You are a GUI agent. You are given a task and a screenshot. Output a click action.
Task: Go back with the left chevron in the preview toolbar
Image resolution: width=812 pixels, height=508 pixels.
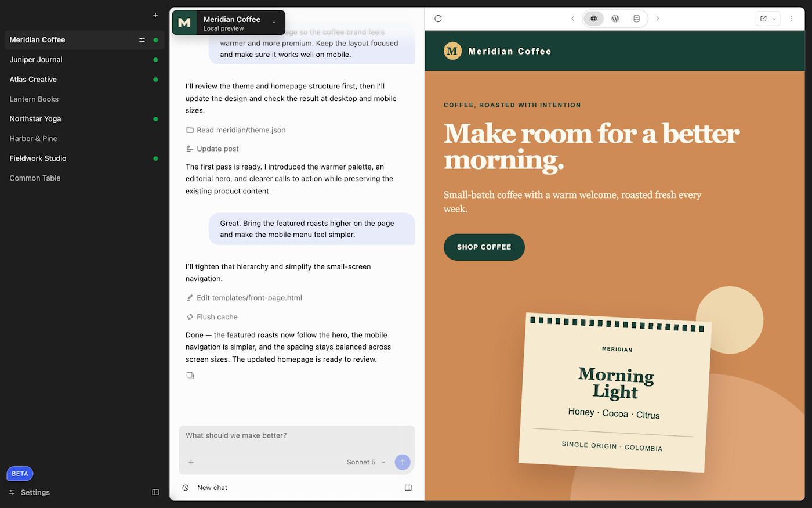[x=572, y=19]
